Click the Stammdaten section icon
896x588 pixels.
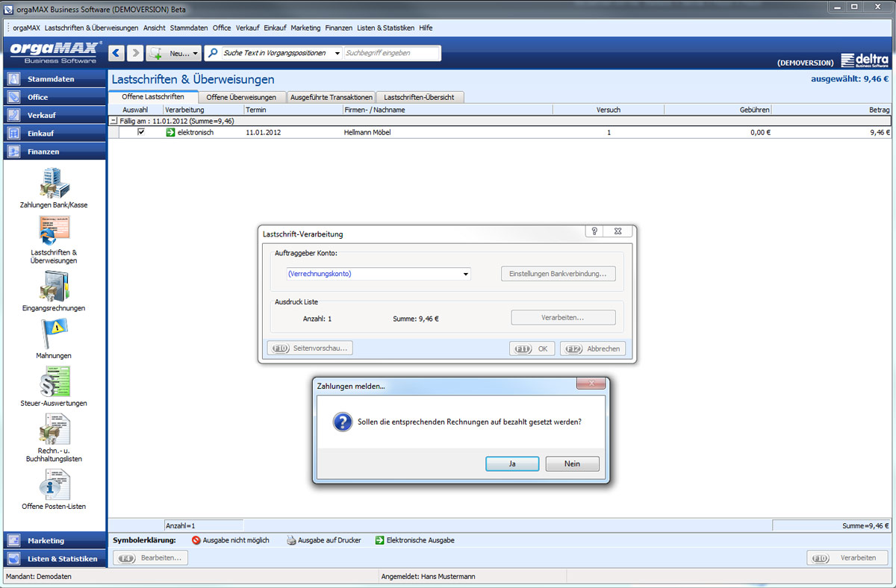(x=13, y=78)
